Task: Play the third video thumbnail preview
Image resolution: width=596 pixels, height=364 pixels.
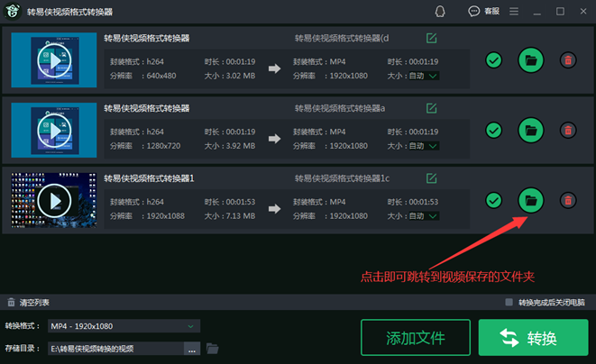Action: (x=53, y=199)
